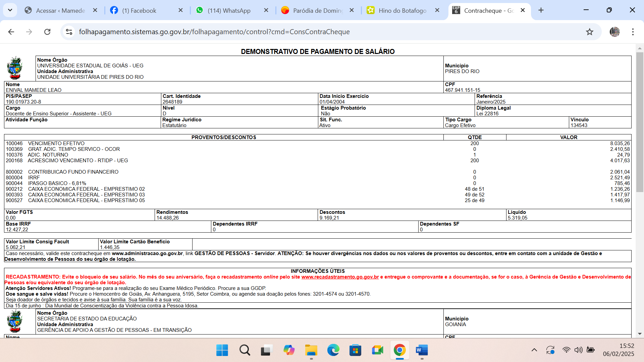Open the site information icon in the address bar
This screenshot has height=362, width=644.
69,32
